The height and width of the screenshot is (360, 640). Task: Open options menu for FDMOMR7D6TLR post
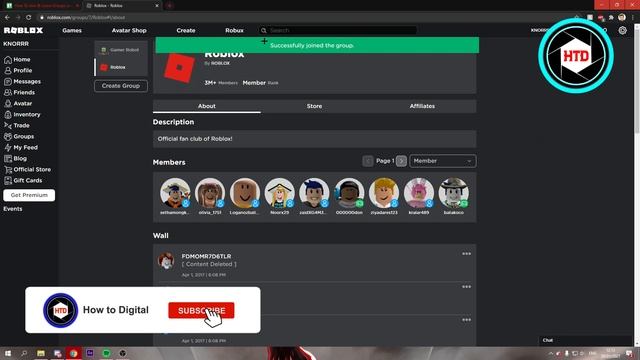[467, 254]
